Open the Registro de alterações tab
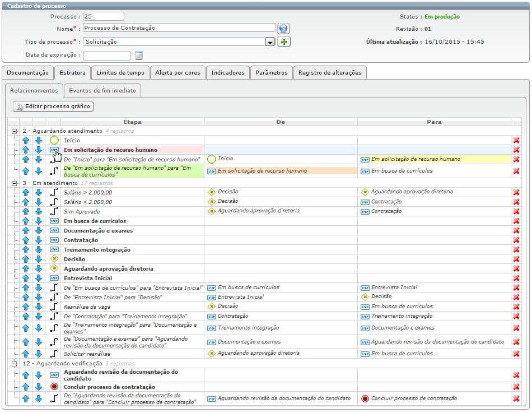This screenshot has height=413, width=532. coord(330,73)
